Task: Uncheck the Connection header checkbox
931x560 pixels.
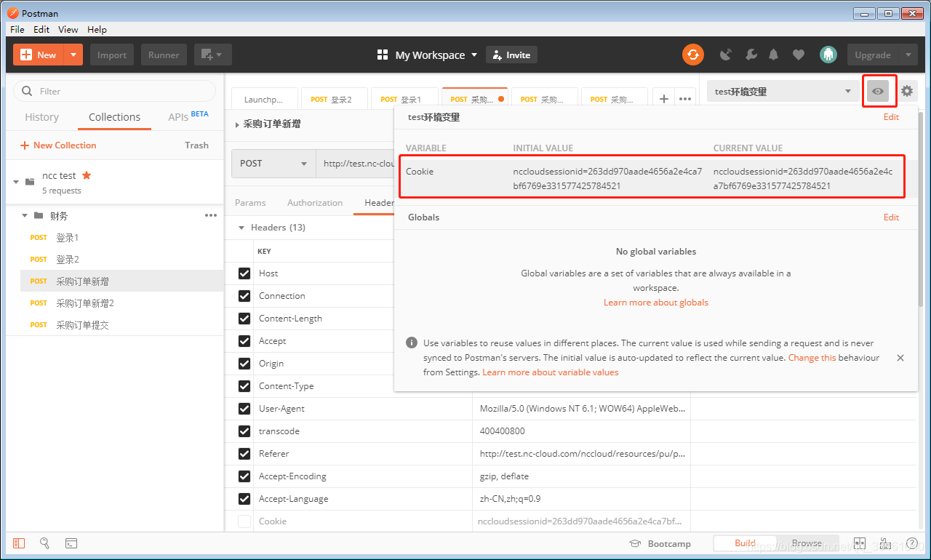Action: tap(244, 296)
